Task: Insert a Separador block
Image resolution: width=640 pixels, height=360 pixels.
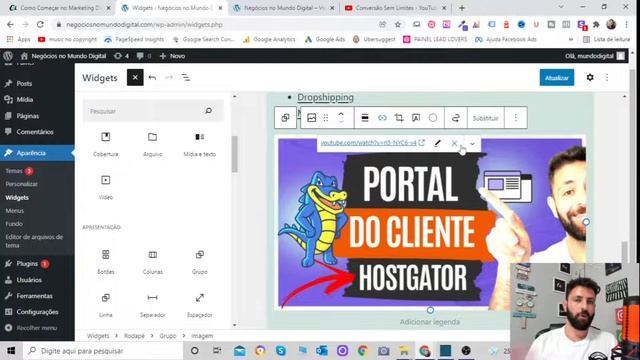Action: tap(153, 305)
